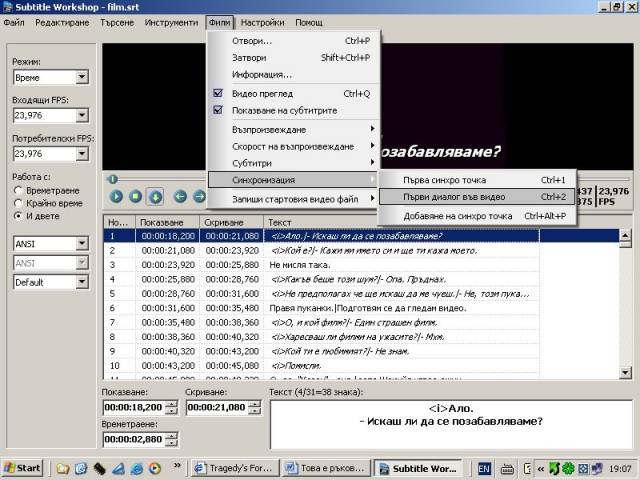Image resolution: width=640 pixels, height=480 pixels.
Task: Expand the Възпроизвеждане submenu
Action: coord(293,129)
